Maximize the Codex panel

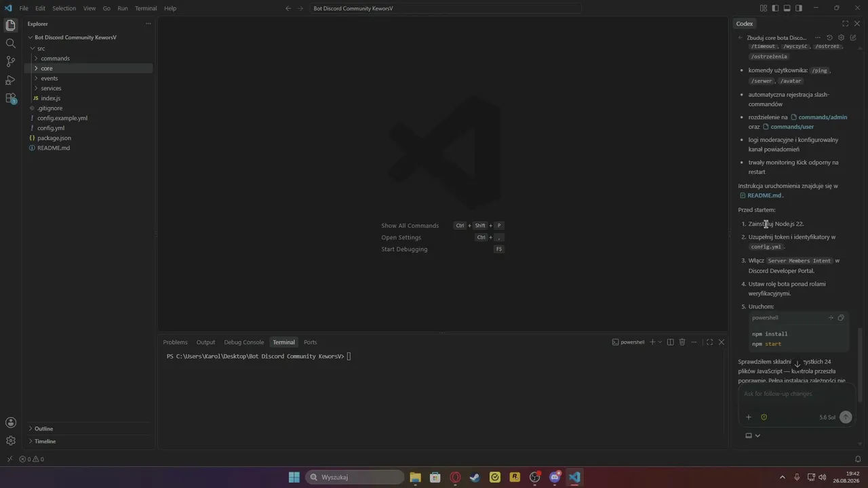[845, 24]
